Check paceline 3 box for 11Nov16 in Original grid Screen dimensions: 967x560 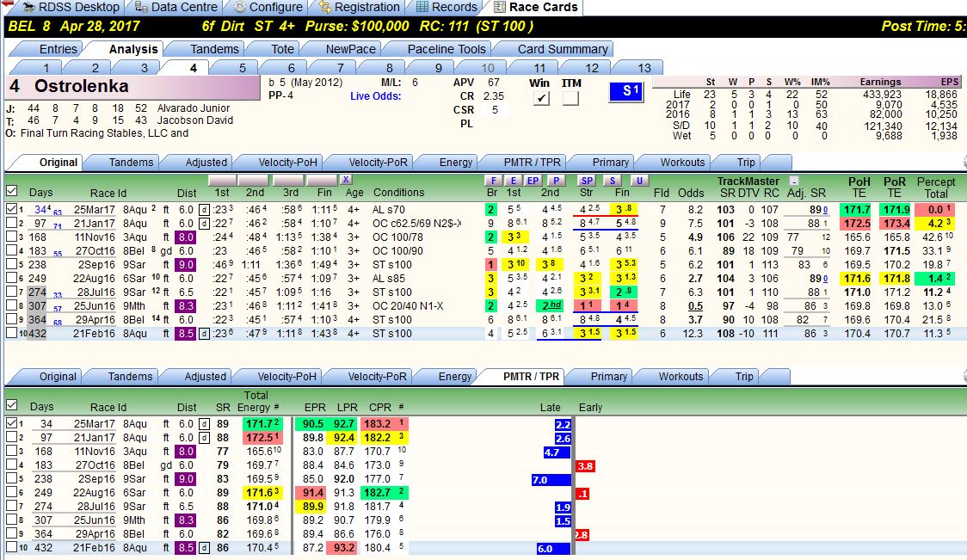click(x=11, y=237)
